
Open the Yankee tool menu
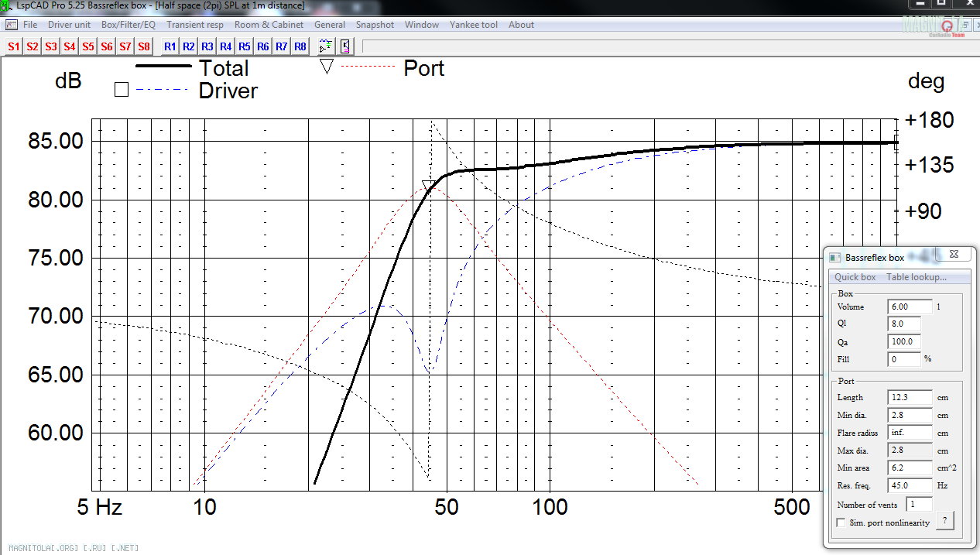tap(473, 25)
